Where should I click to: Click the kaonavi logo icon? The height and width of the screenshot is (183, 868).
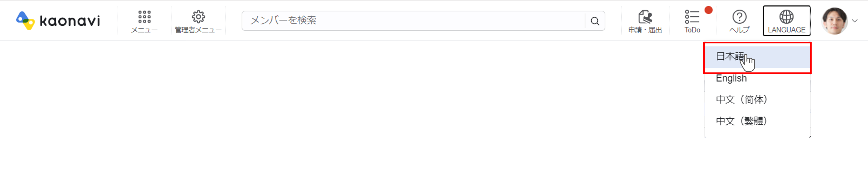(x=25, y=20)
